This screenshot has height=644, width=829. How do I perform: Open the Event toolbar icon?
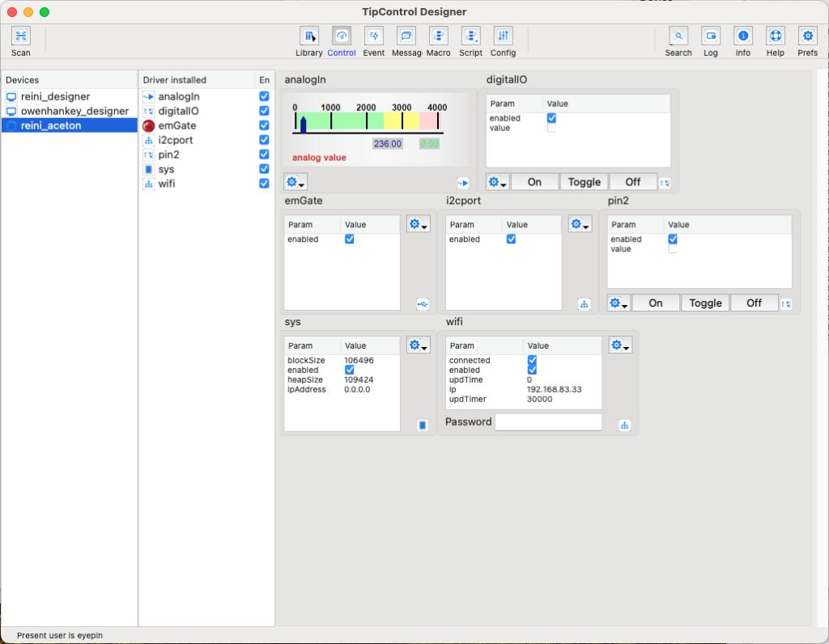click(x=373, y=36)
